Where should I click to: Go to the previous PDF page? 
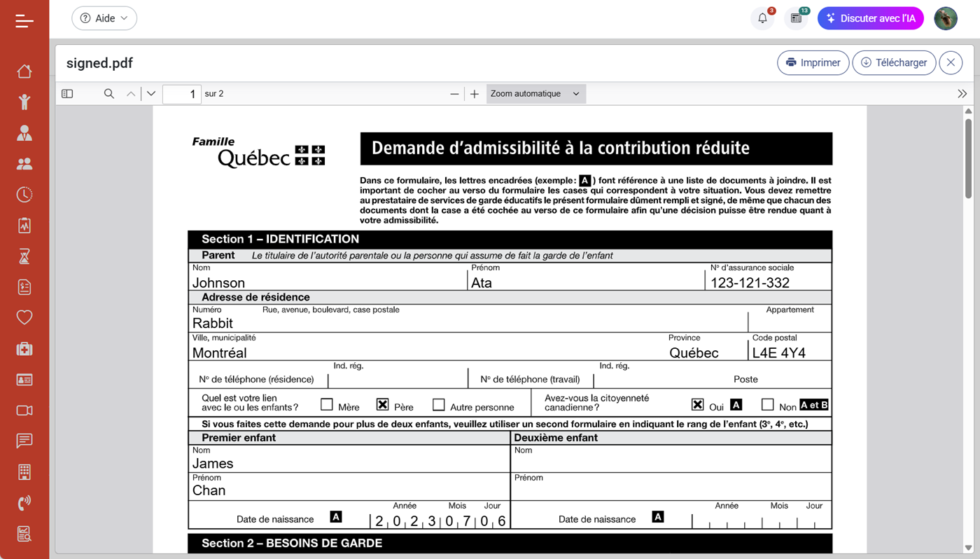click(x=131, y=94)
